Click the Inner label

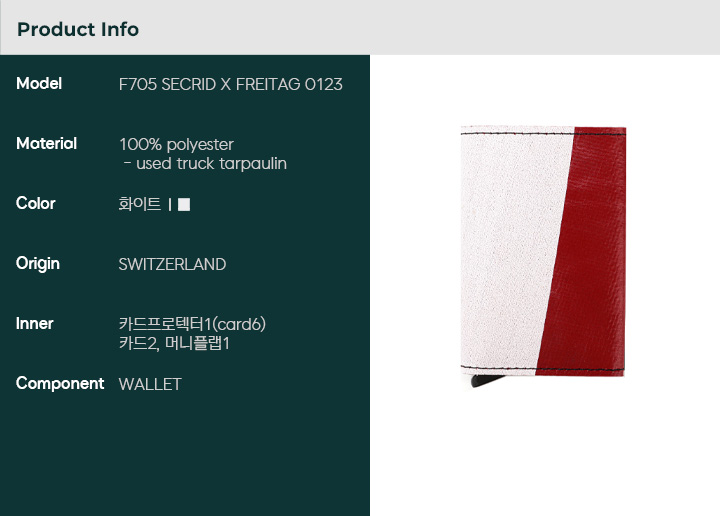pyautogui.click(x=34, y=324)
